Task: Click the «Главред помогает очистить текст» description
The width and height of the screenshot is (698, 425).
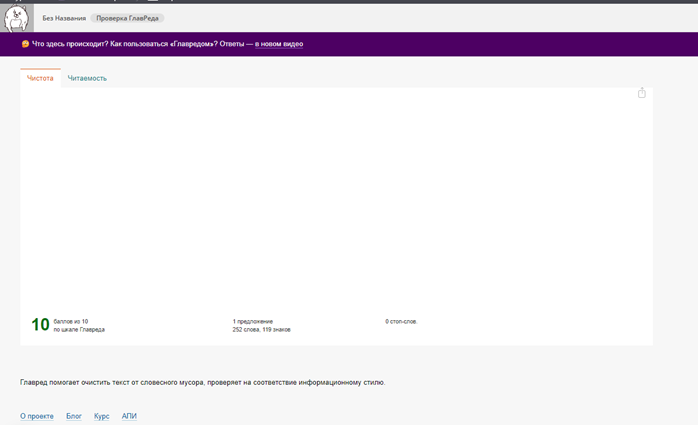Action: (x=202, y=382)
